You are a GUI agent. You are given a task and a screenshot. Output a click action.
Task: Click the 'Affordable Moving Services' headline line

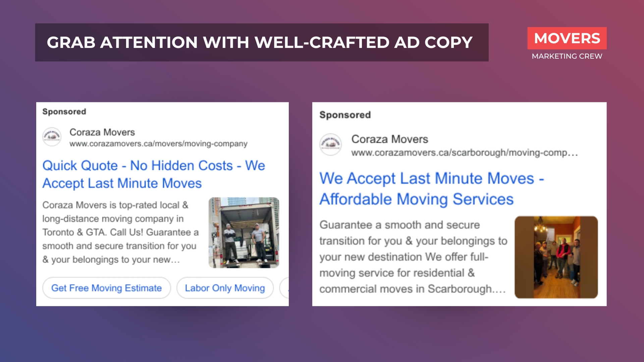point(417,199)
